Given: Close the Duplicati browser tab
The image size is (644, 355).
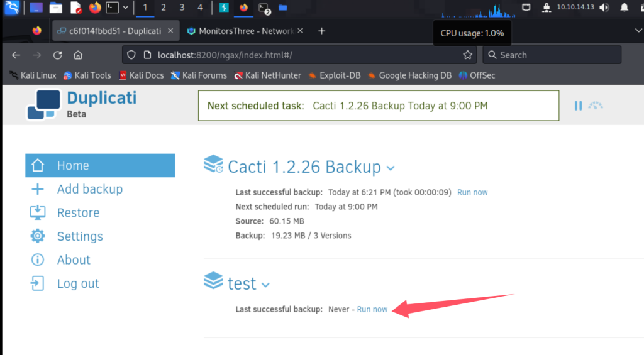Looking at the screenshot, I should click(x=170, y=31).
